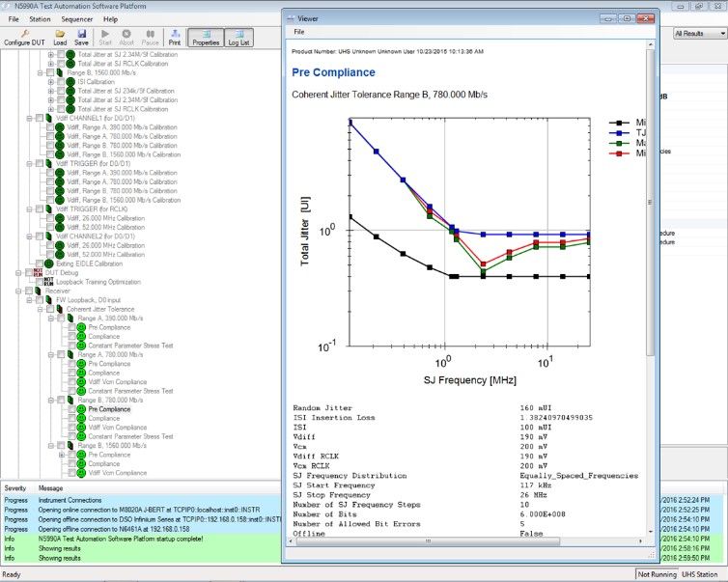Select Range A, 780.000 Mb/s under Coherent Jitter Tolerance
This screenshot has height=582, width=728.
(110, 354)
